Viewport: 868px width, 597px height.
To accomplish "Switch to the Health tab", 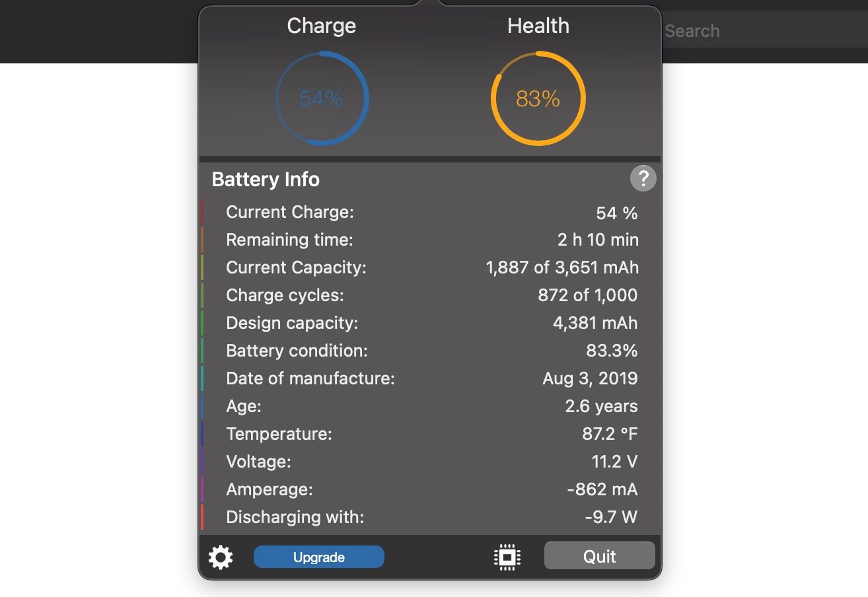I will [x=538, y=25].
